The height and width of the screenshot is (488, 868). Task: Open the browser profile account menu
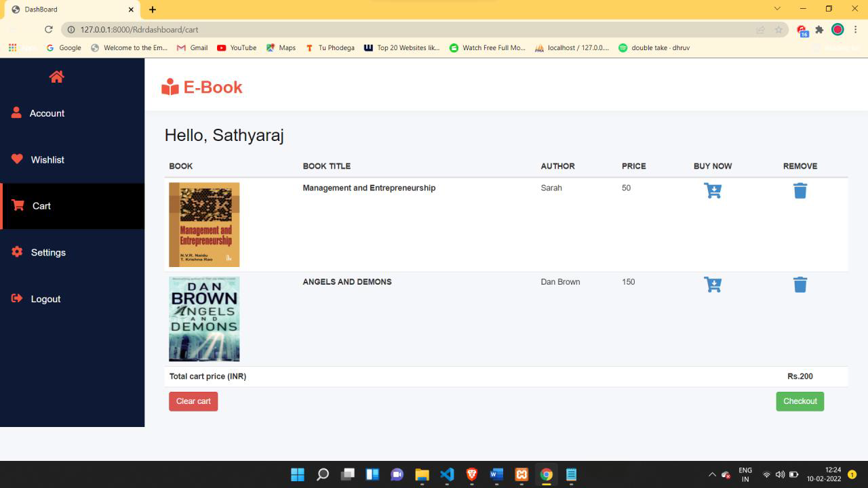pyautogui.click(x=837, y=30)
